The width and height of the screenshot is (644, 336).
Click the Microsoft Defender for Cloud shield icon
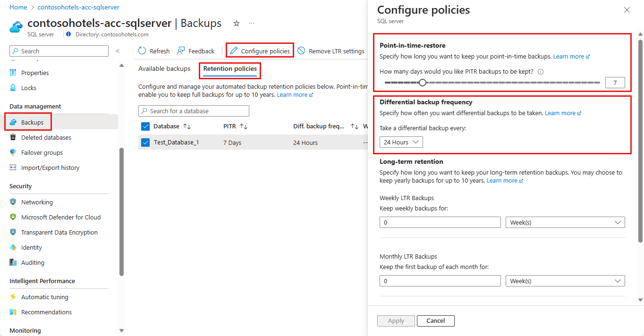(x=13, y=217)
